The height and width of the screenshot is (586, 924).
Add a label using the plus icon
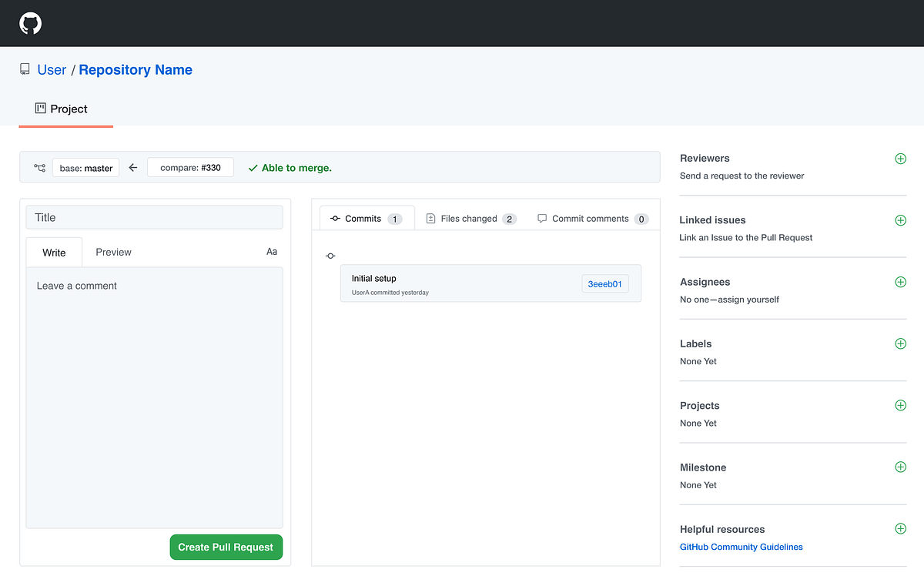[900, 343]
